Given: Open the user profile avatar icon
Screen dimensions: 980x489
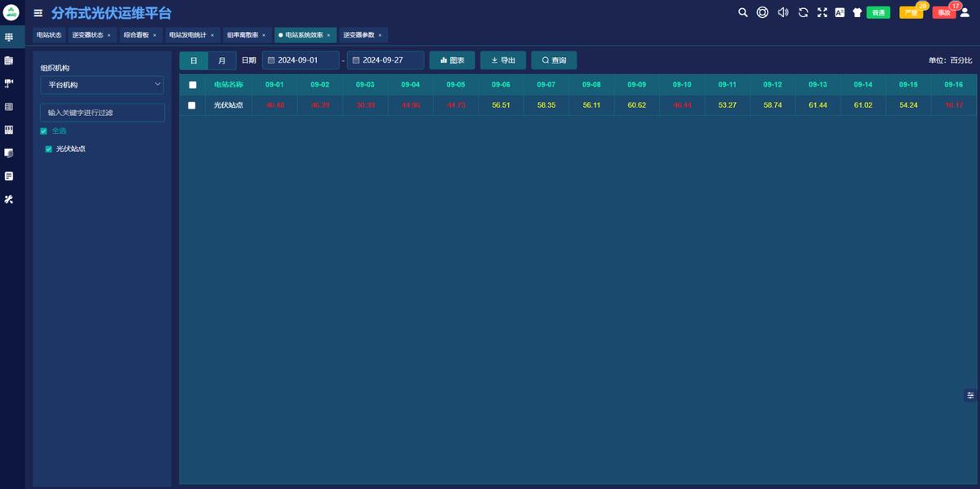Looking at the screenshot, I should click(964, 12).
